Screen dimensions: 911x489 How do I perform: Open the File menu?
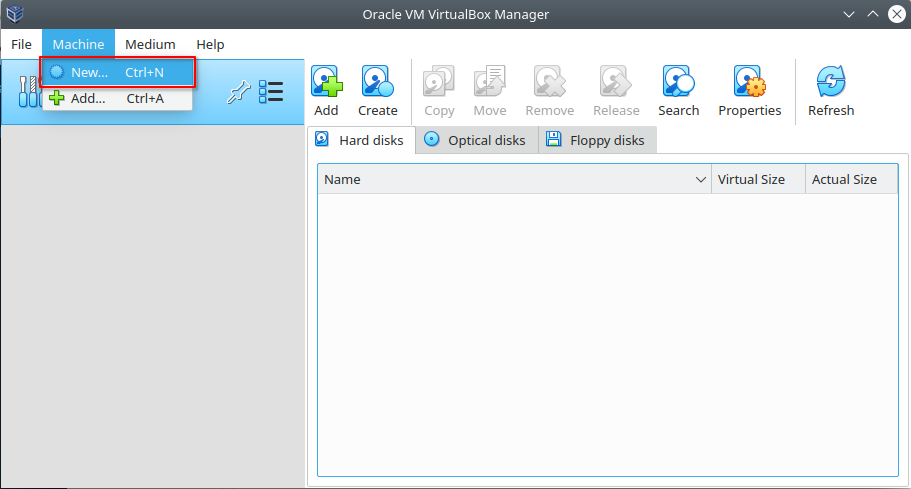pyautogui.click(x=21, y=44)
